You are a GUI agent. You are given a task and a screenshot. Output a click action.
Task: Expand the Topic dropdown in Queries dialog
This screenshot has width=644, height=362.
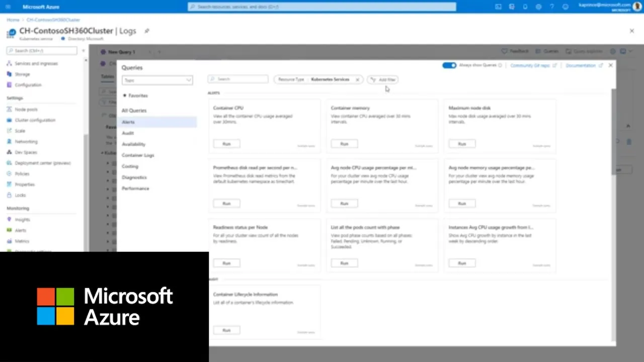[x=157, y=80]
